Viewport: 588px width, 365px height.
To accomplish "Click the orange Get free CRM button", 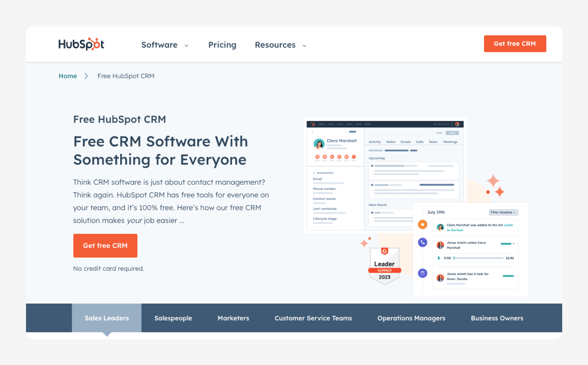I will click(x=105, y=245).
